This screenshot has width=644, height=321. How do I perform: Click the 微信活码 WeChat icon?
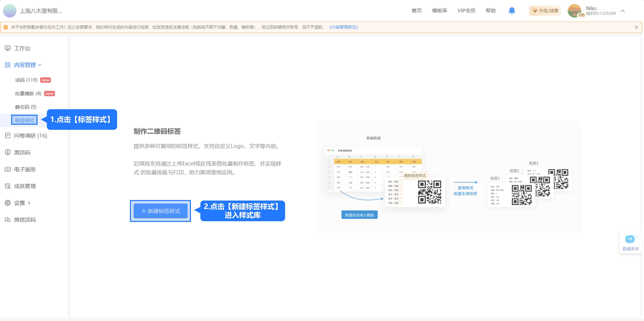tap(8, 220)
